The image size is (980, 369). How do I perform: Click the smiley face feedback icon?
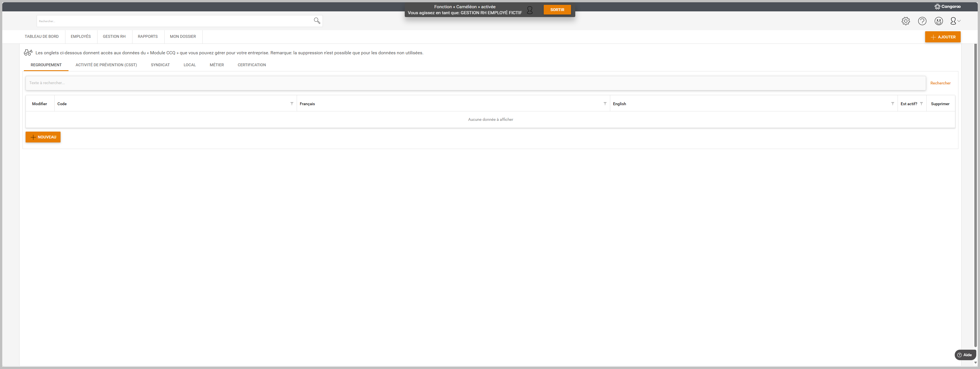coord(939,21)
